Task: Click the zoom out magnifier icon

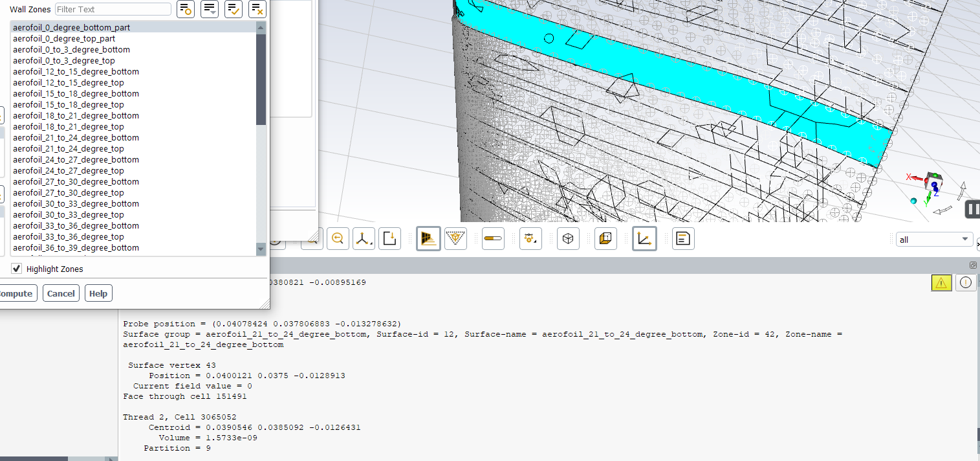Action: pyautogui.click(x=337, y=239)
